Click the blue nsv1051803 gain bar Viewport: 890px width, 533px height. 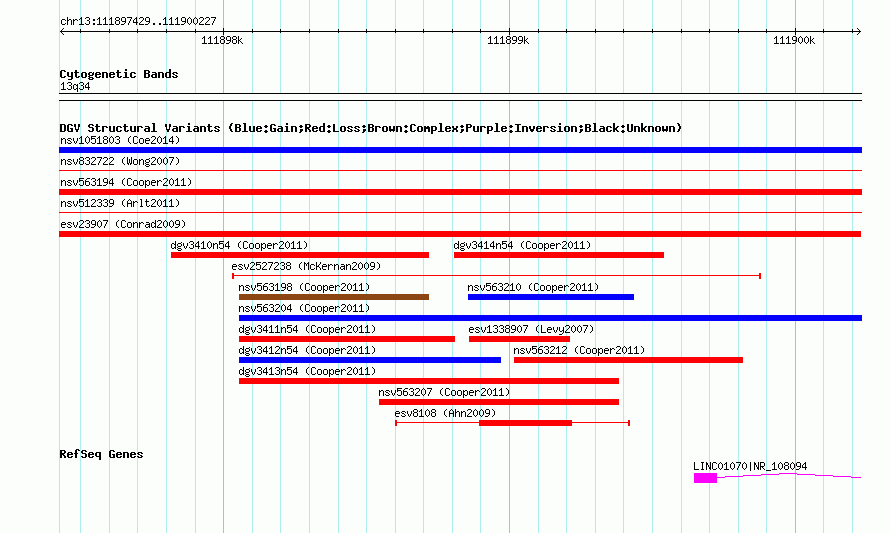[x=460, y=150]
